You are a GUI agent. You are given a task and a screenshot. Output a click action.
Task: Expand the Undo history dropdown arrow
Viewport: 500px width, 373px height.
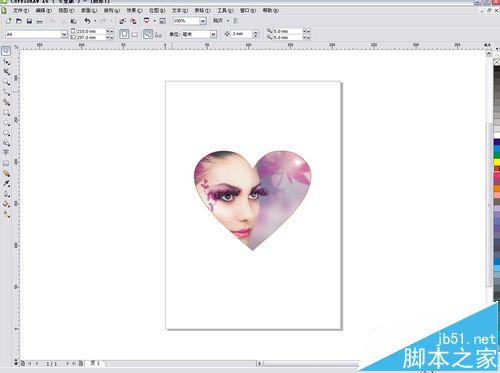pyautogui.click(x=95, y=21)
